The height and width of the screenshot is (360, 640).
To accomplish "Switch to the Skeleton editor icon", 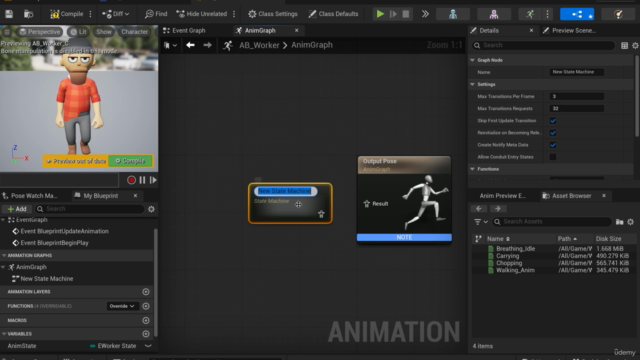I will (x=453, y=14).
